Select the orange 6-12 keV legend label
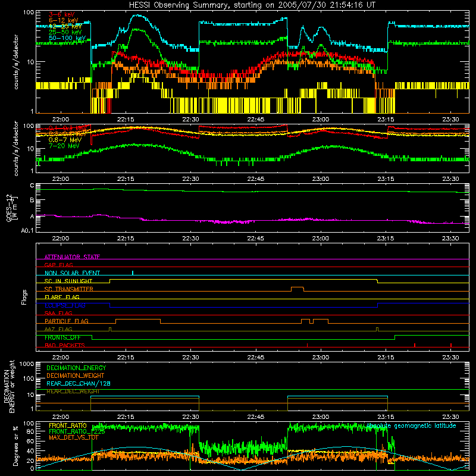This screenshot has width=476, height=476. coord(64,20)
